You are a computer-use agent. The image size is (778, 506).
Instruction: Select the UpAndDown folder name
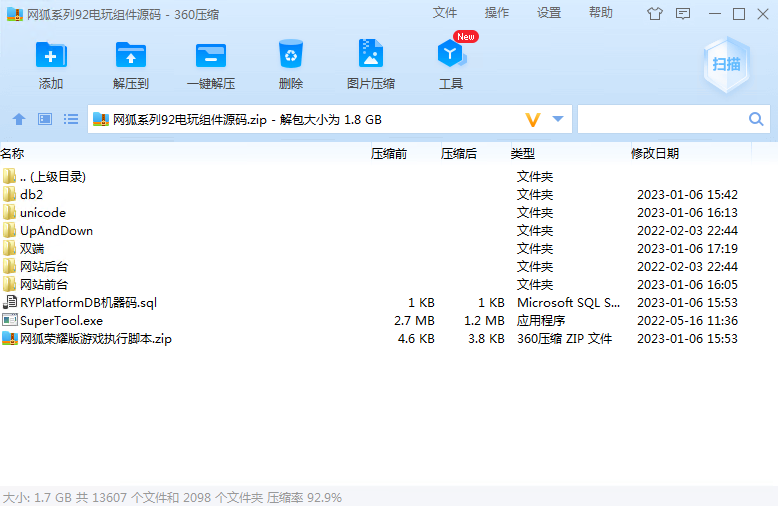(56, 231)
